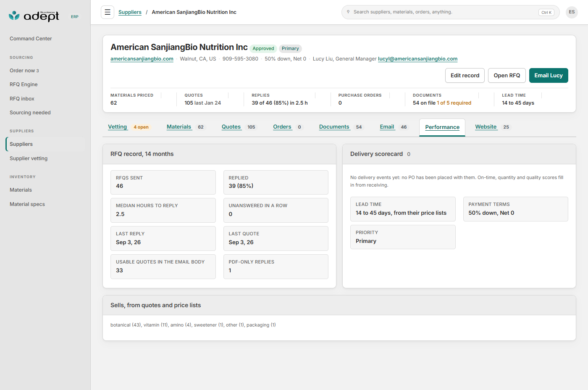588x390 pixels.
Task: Open the americansanjiangbio.com website link
Action: click(142, 59)
